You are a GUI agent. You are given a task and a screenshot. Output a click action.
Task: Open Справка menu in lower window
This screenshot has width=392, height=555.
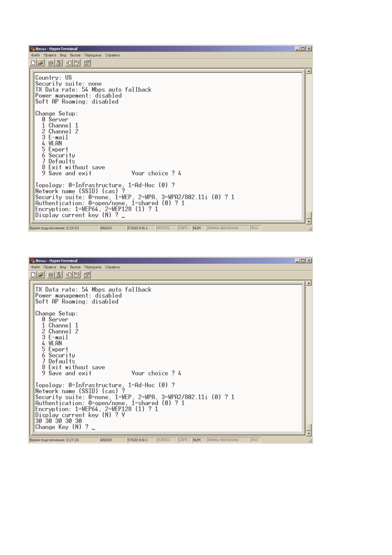pyautogui.click(x=112, y=267)
